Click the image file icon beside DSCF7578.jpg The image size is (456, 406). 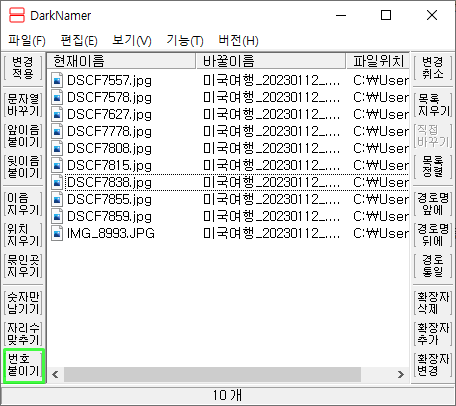[x=57, y=97]
